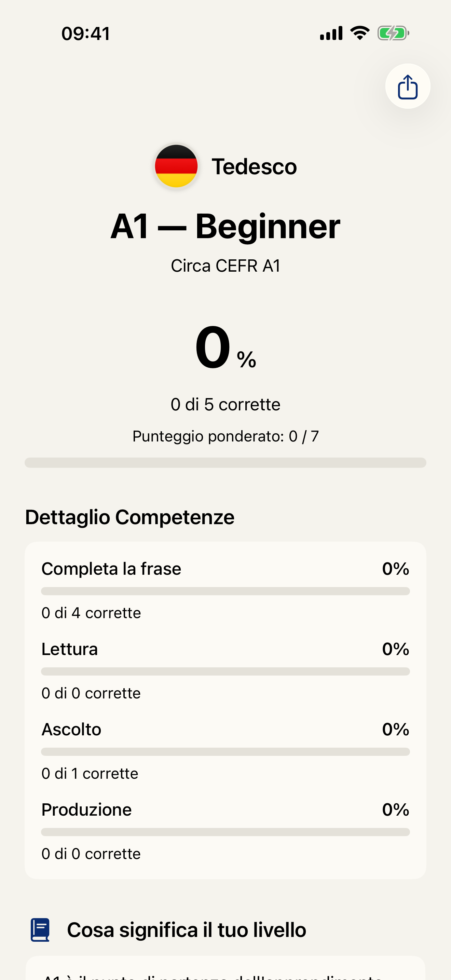Tap the main progress bar below weighted score
Image resolution: width=451 pixels, height=980 pixels.
(x=225, y=463)
